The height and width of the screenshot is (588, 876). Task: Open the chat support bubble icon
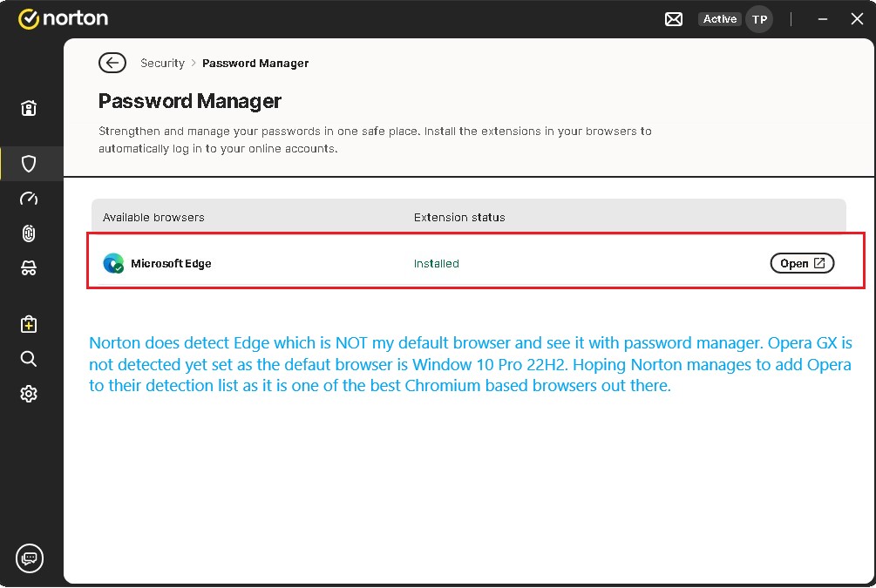pos(30,558)
